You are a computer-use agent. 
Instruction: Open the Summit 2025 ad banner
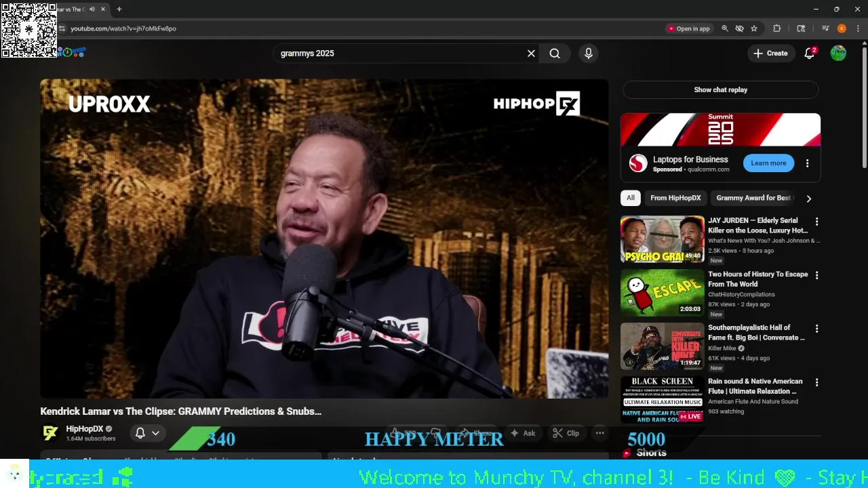pos(720,129)
